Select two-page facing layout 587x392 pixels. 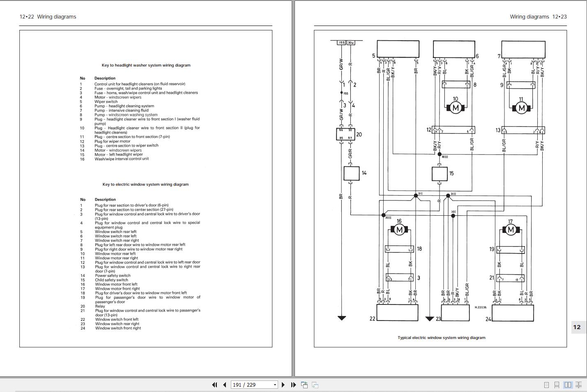click(x=568, y=385)
